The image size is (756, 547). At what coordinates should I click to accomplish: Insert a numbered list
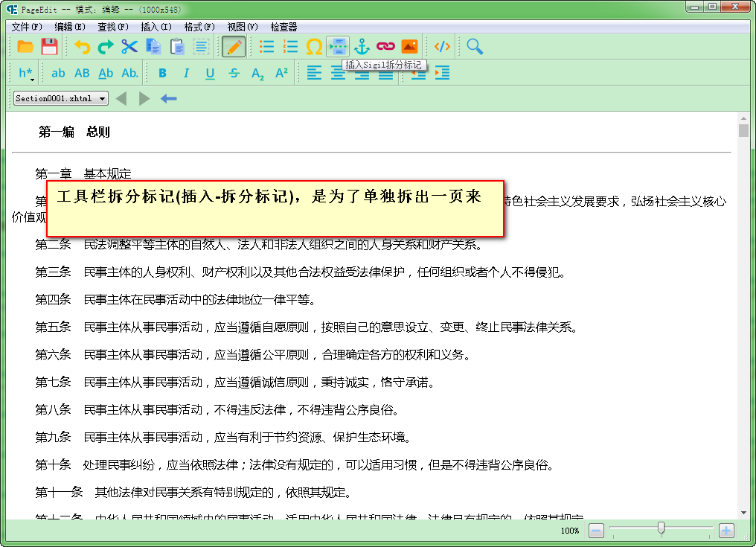pyautogui.click(x=290, y=47)
